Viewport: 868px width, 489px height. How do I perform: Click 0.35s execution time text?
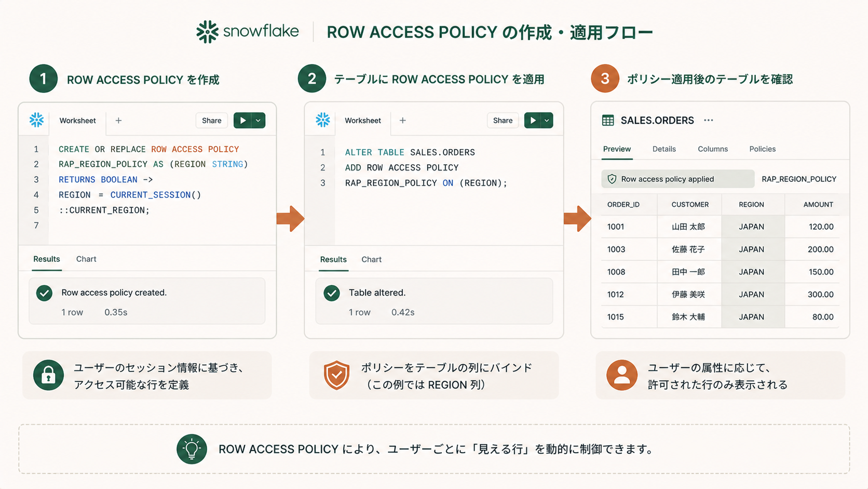116,312
